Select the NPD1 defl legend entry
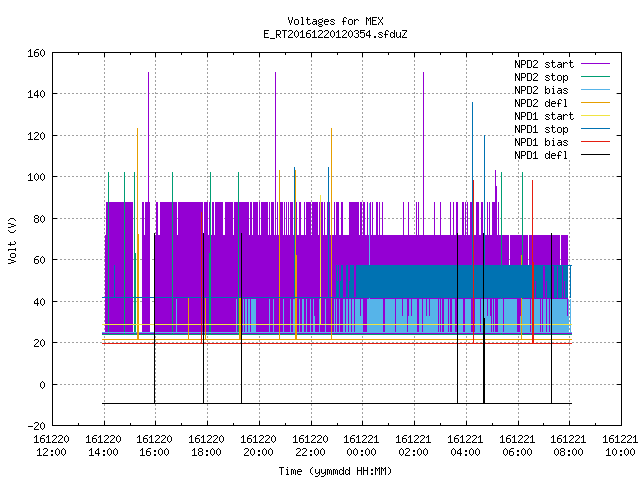640x480 pixels. [541, 156]
